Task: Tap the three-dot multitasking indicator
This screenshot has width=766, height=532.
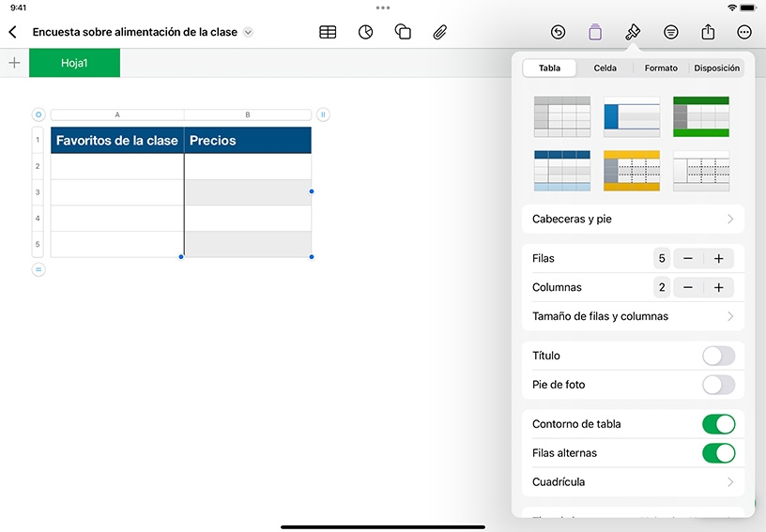Action: [x=383, y=8]
